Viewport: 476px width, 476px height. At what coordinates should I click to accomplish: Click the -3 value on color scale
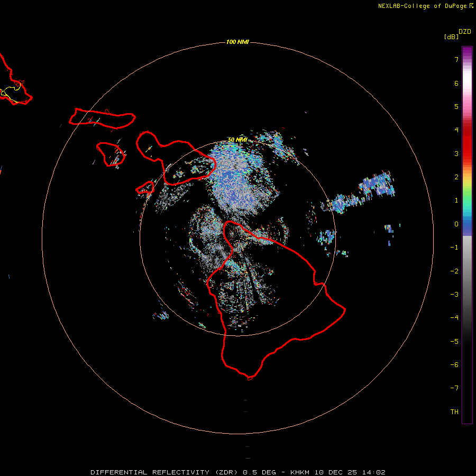point(454,295)
